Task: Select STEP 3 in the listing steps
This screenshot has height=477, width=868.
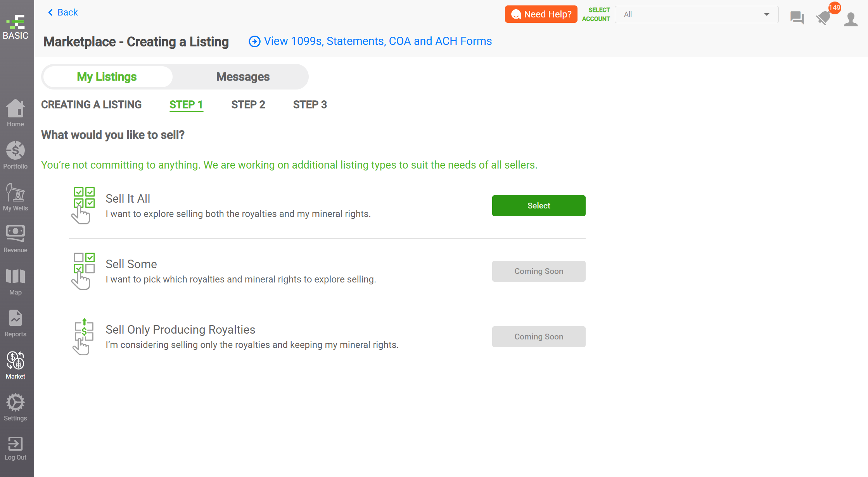Action: point(310,105)
